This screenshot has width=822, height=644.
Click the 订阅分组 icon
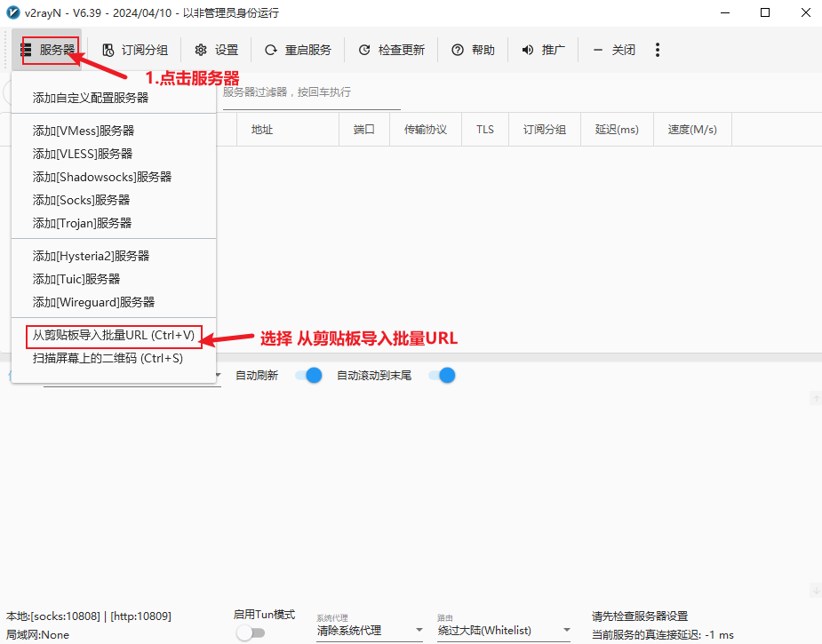pyautogui.click(x=108, y=50)
